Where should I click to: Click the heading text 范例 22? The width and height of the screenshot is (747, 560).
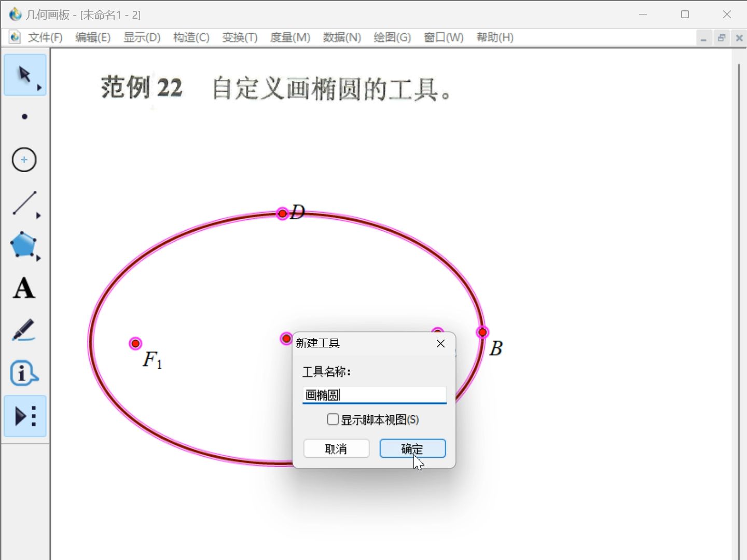pos(142,87)
